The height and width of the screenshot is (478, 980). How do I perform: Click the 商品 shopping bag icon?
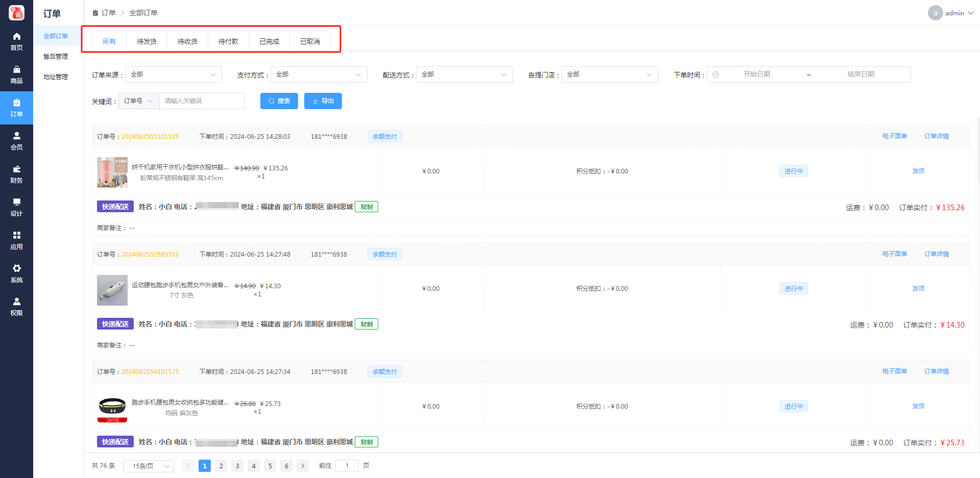coord(16,70)
